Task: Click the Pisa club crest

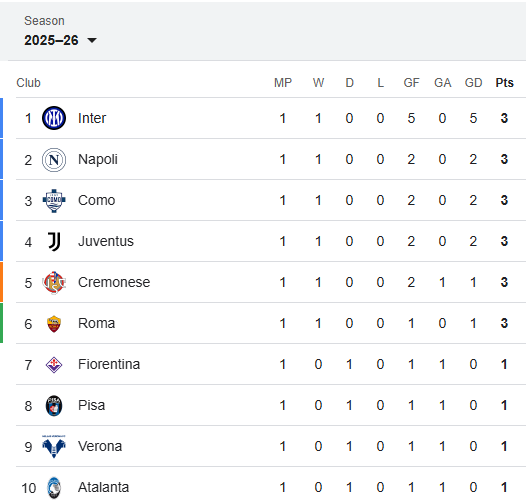Action: (54, 406)
